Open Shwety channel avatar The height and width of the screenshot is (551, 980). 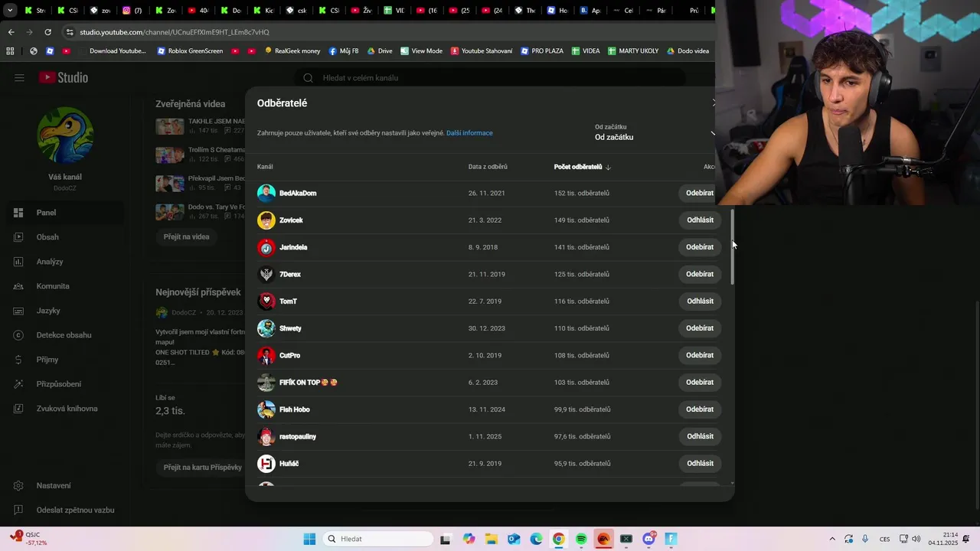tap(266, 328)
